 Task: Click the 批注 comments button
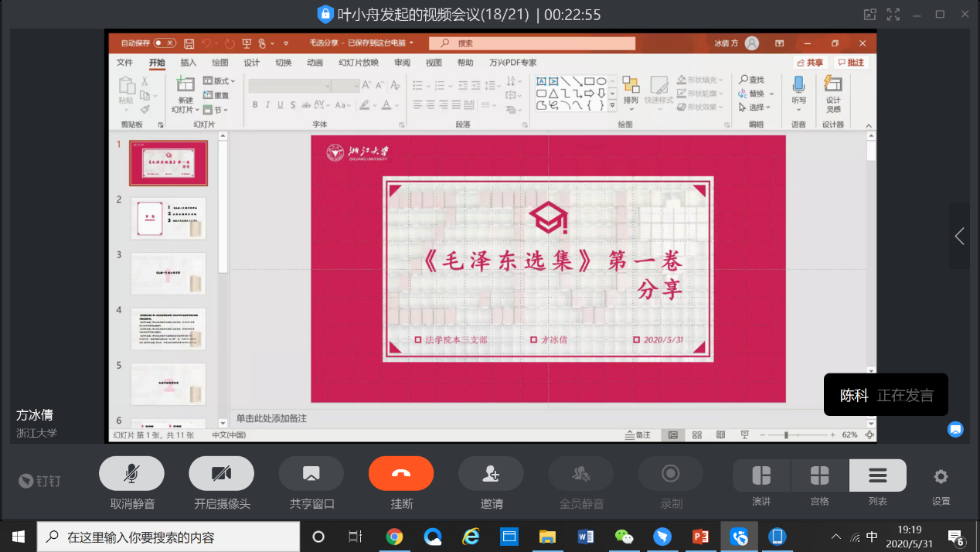click(851, 63)
